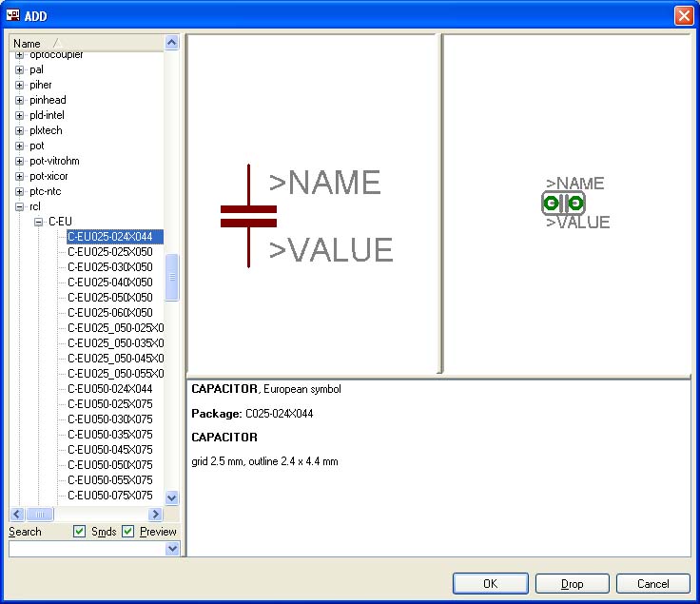Toggle the Smds checkbox

[80, 532]
